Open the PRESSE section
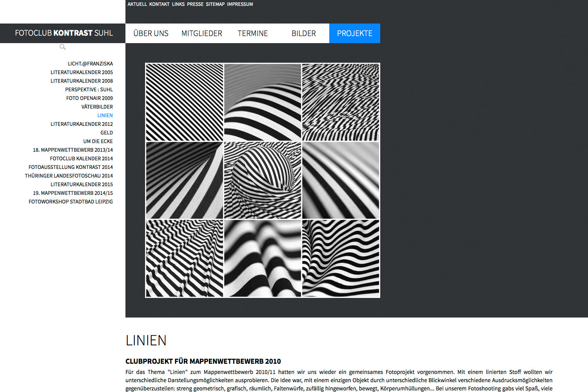Image resolution: width=588 pixels, height=392 pixels. [x=195, y=4]
